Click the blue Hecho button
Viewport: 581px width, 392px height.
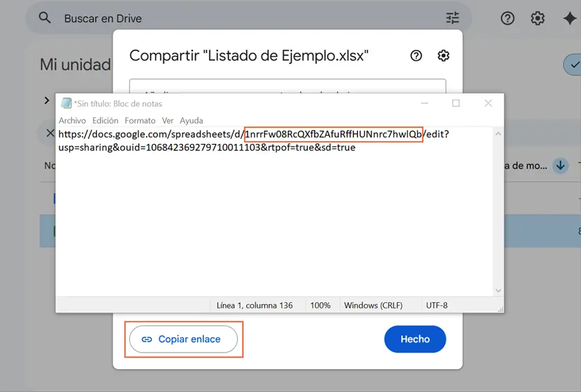pyautogui.click(x=415, y=339)
